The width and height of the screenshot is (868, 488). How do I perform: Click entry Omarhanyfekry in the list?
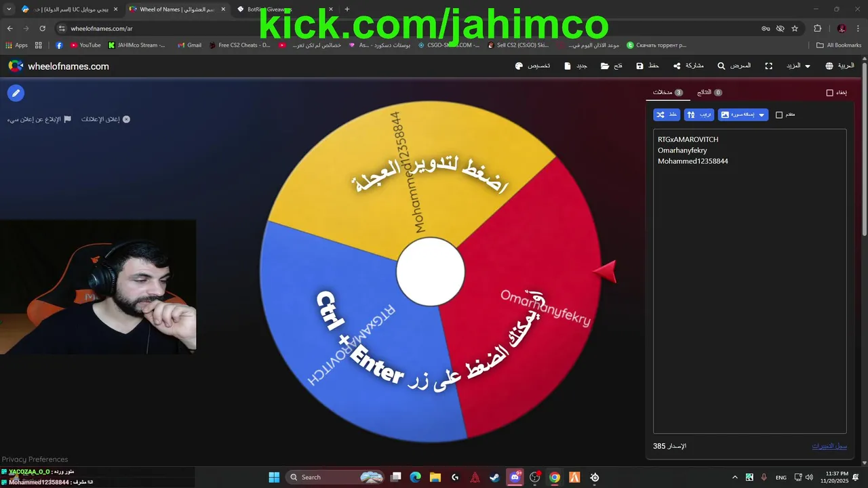[682, 150]
